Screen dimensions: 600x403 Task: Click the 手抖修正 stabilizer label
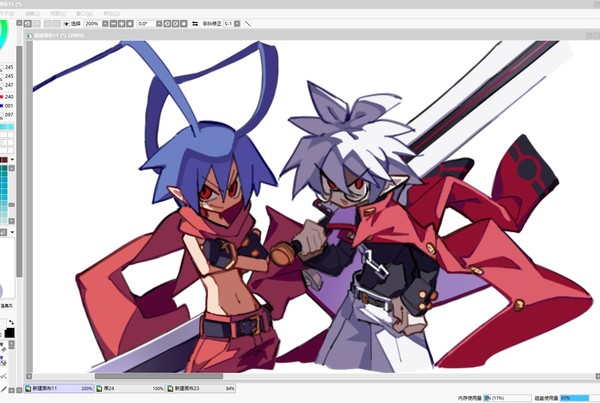pyautogui.click(x=212, y=24)
